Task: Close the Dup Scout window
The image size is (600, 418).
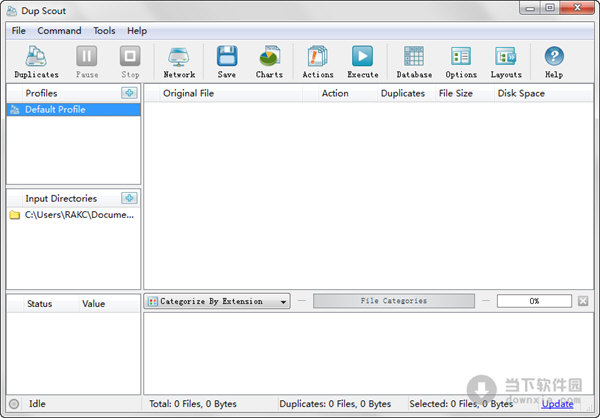Action: (x=577, y=8)
